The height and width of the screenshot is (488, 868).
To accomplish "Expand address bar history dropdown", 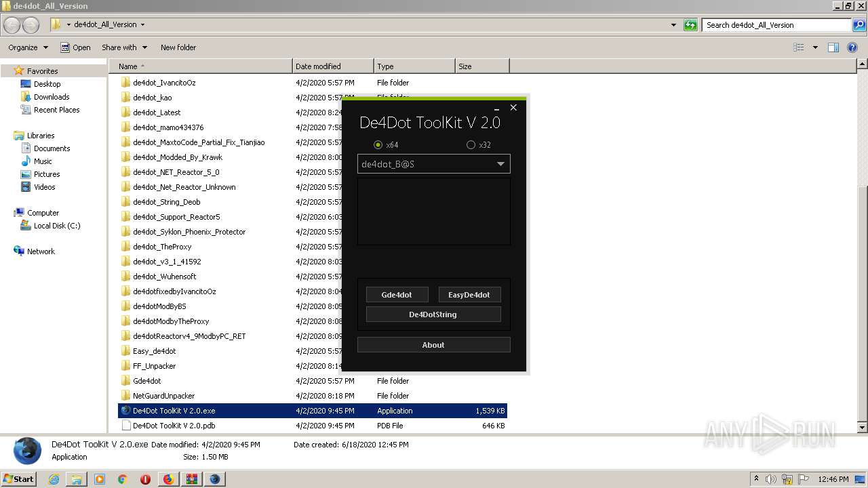I will [673, 25].
